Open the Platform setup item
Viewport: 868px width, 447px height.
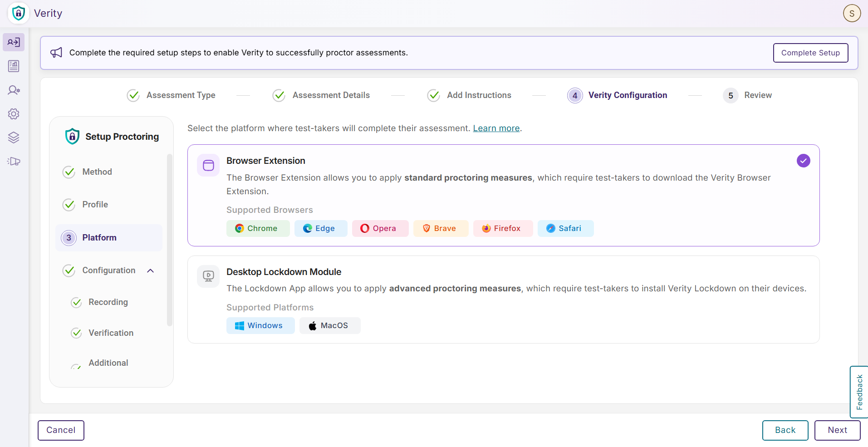(x=108, y=238)
